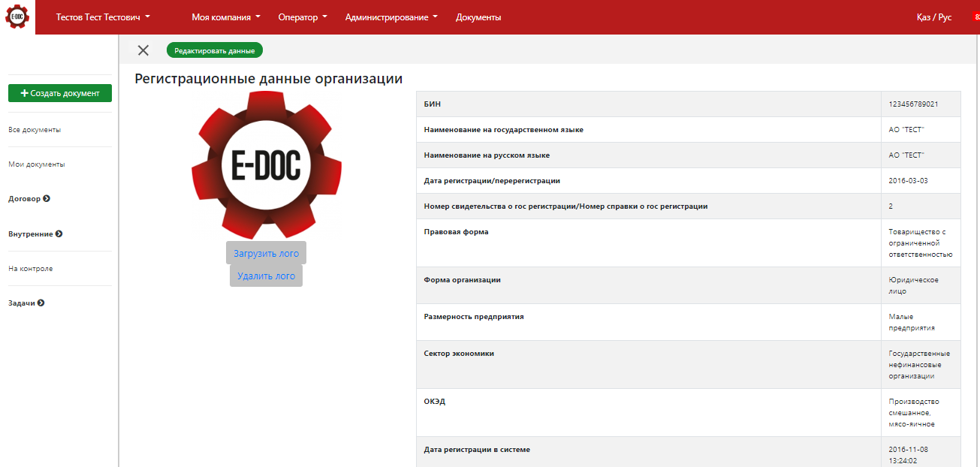Open the Оператор dropdown menu
The image size is (980, 467).
click(302, 17)
